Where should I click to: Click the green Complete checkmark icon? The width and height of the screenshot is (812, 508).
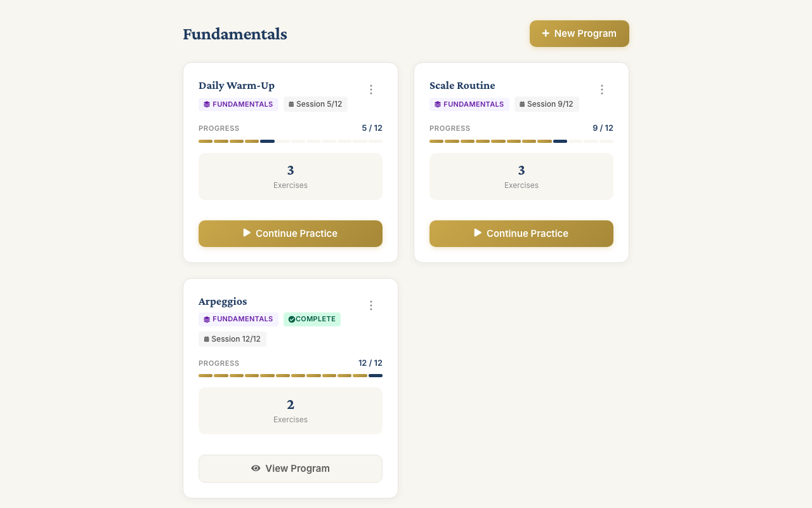[292, 319]
